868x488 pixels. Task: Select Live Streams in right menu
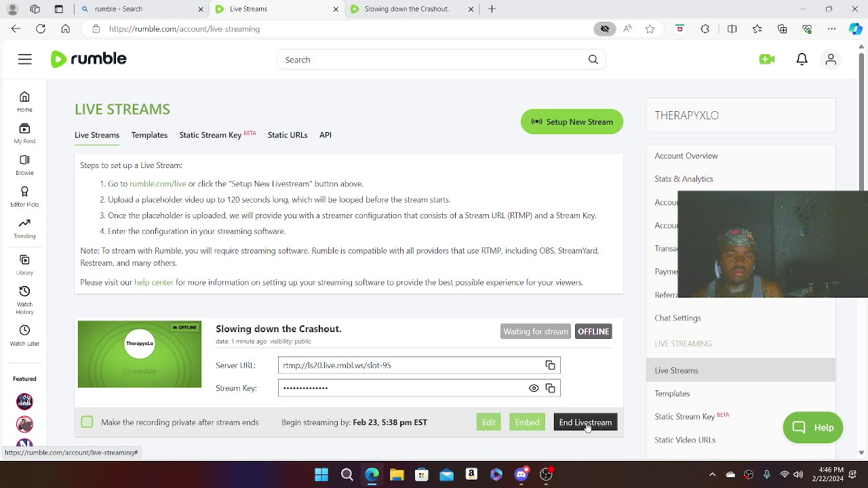pos(741,370)
